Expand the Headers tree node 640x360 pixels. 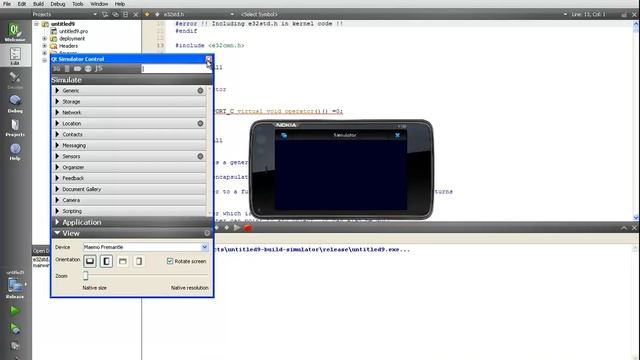[44, 46]
